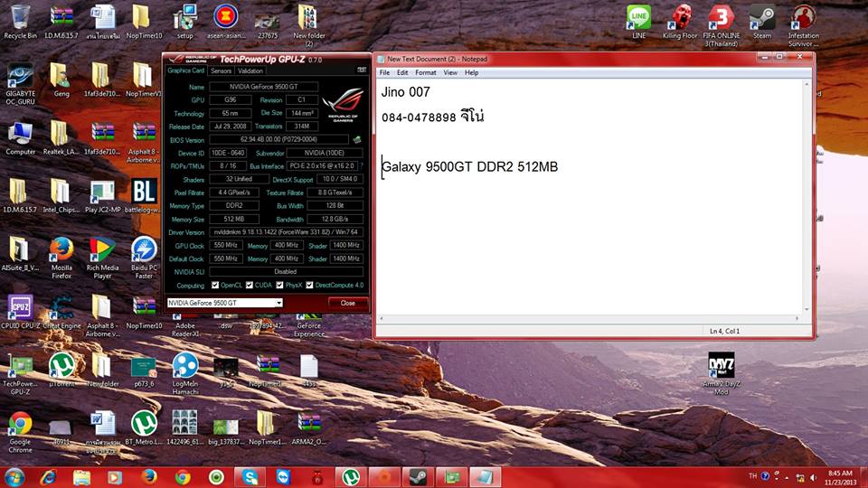Toggle the PhysX checkbox in GPU-Z
Screen dimensions: 868x488
(279, 285)
